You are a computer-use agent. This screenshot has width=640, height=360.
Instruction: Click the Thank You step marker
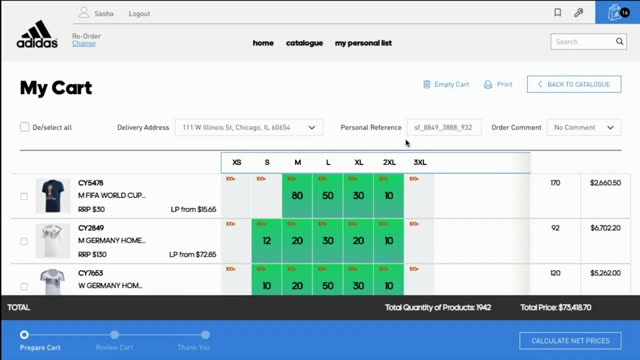(x=205, y=335)
